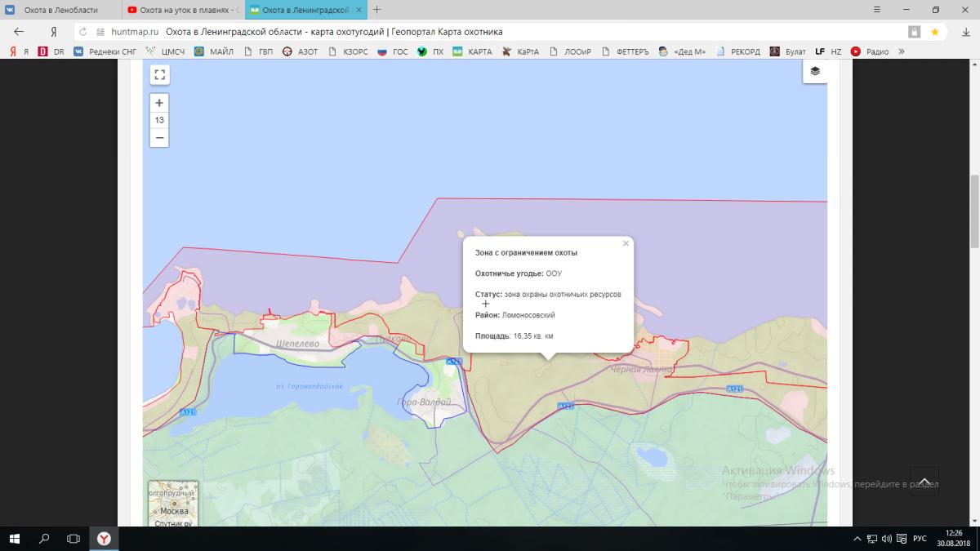This screenshot has width=980, height=551.
Task: Expand the hidden bookmarks overflow chevron
Action: click(x=902, y=51)
